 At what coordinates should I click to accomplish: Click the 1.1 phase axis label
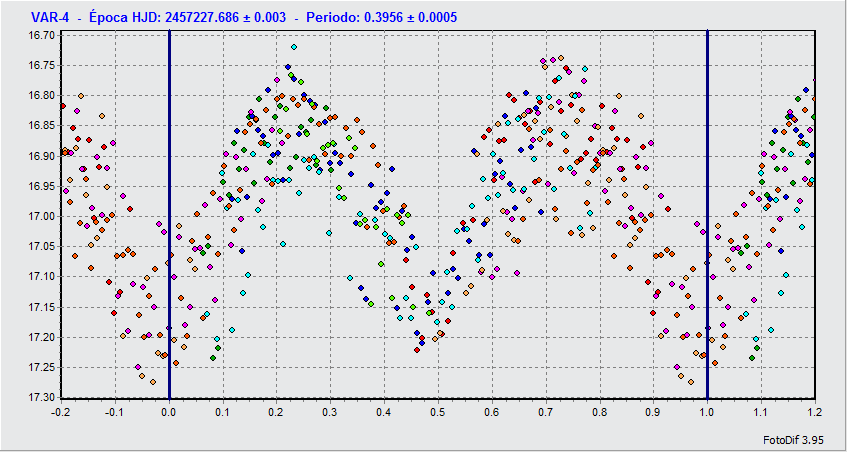pos(761,412)
